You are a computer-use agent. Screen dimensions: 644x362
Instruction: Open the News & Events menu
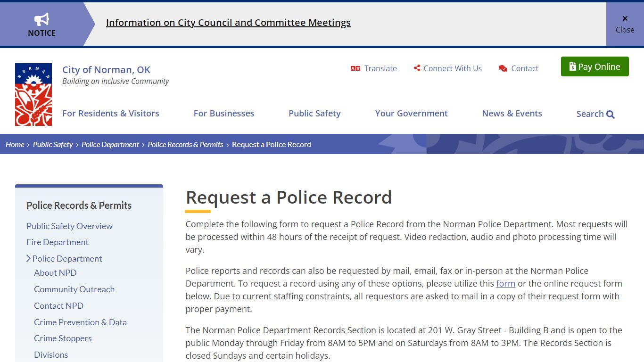[x=512, y=113]
